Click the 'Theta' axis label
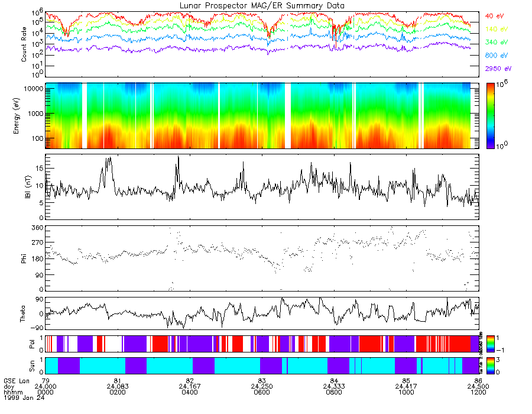Image resolution: width=532 pixels, height=414 pixels. click(x=22, y=313)
